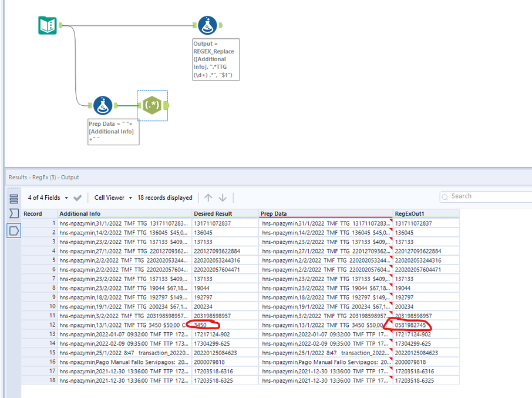532x398 pixels.
Task: Select Desired Result cell 17304299-625
Action: tap(225, 344)
